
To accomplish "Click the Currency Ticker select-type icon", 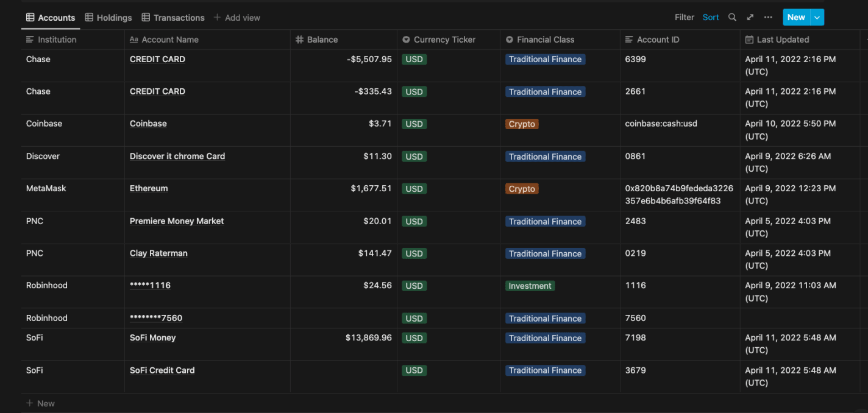I will (406, 40).
